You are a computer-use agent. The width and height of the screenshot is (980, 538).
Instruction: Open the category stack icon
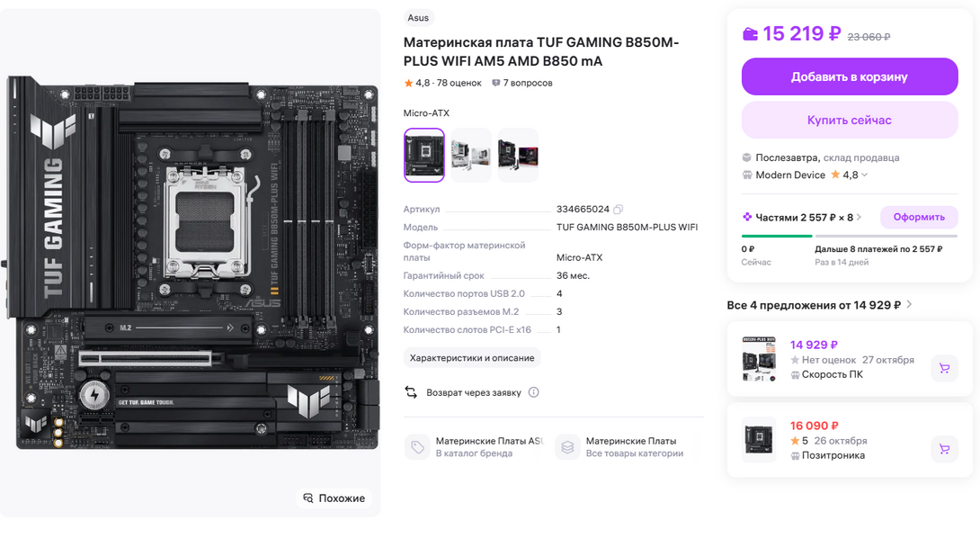click(567, 447)
